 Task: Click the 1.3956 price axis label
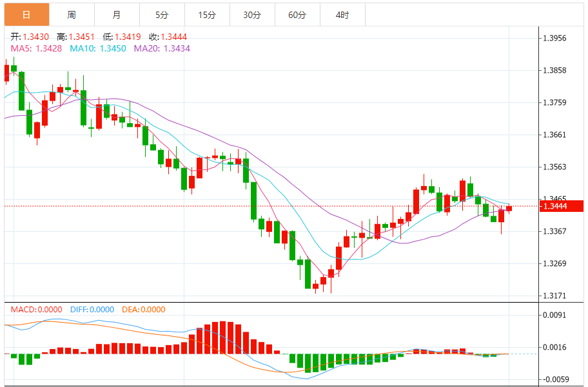554,38
